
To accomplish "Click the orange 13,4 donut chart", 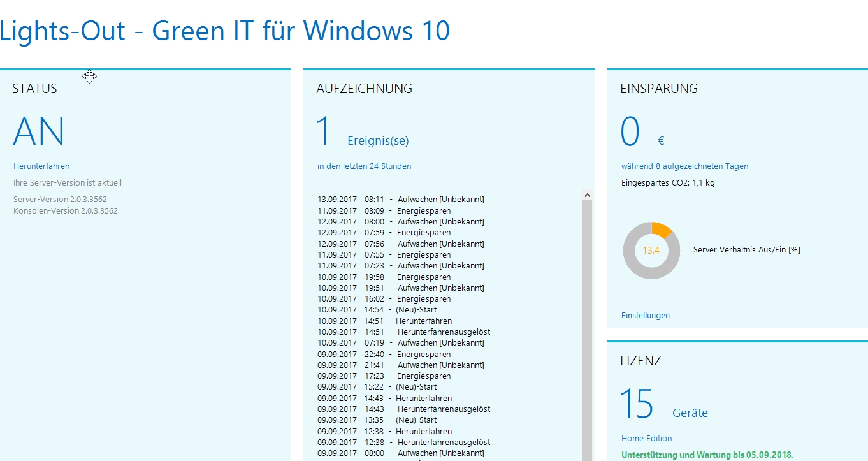I will 651,251.
